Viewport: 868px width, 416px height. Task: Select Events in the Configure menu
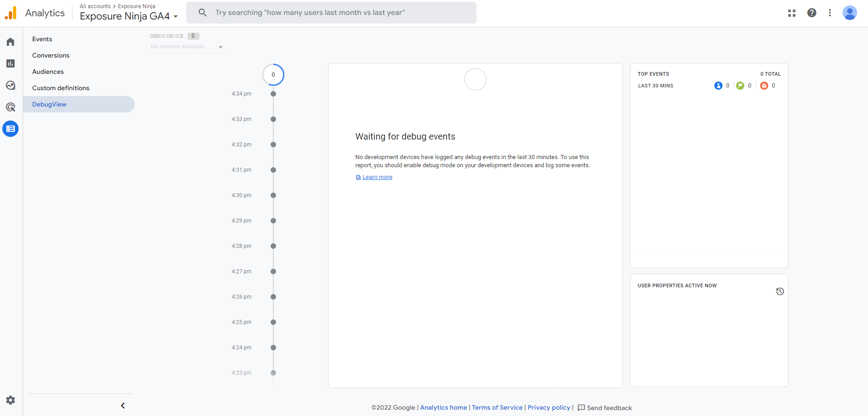[42, 39]
